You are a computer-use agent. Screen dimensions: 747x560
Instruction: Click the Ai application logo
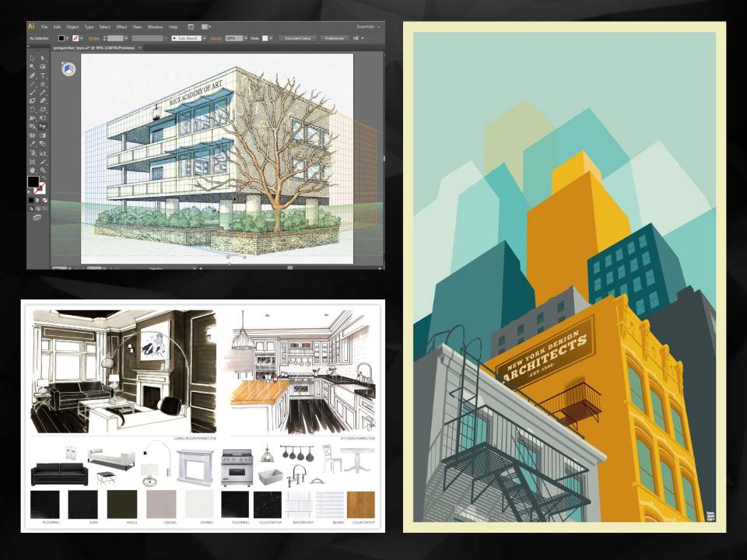31,26
